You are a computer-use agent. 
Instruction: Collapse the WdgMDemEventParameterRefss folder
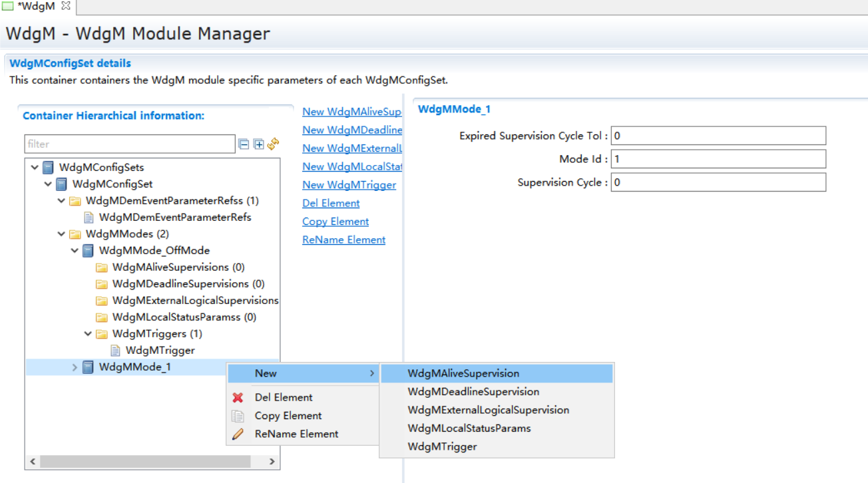[61, 201]
